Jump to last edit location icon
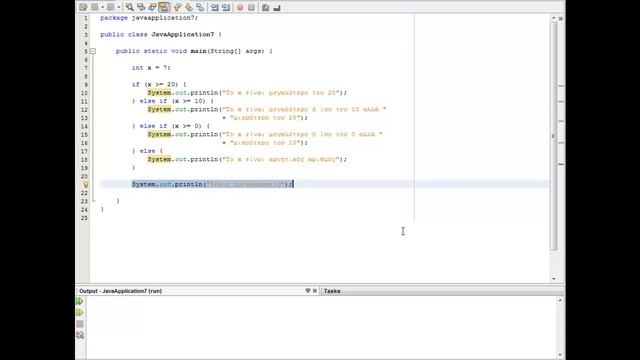 click(x=83, y=7)
